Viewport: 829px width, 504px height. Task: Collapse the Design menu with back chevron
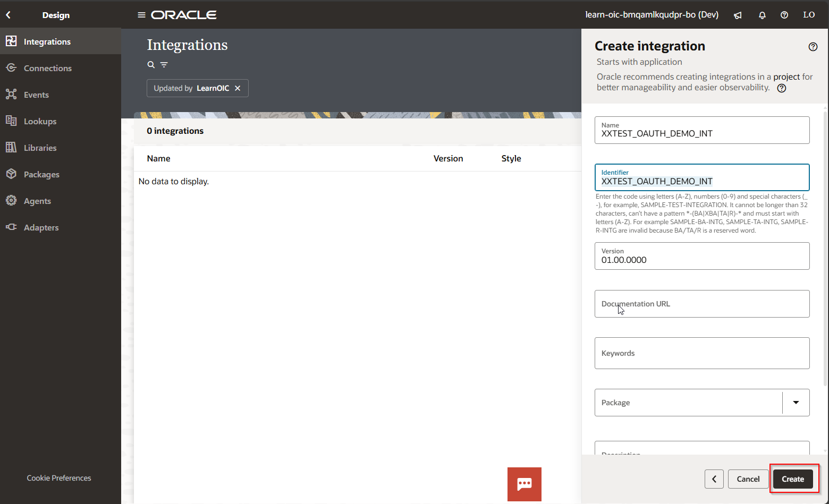click(9, 15)
